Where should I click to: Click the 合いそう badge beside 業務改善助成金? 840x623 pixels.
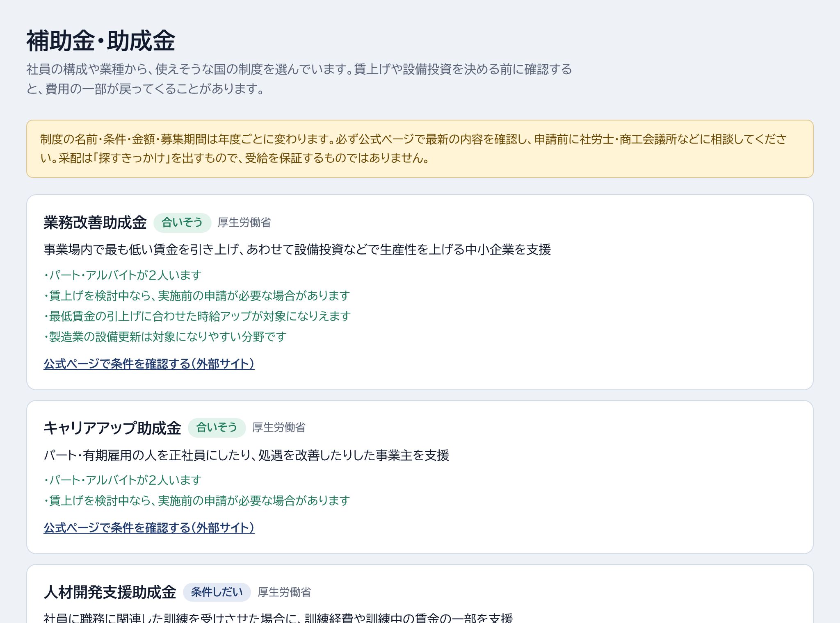point(182,223)
